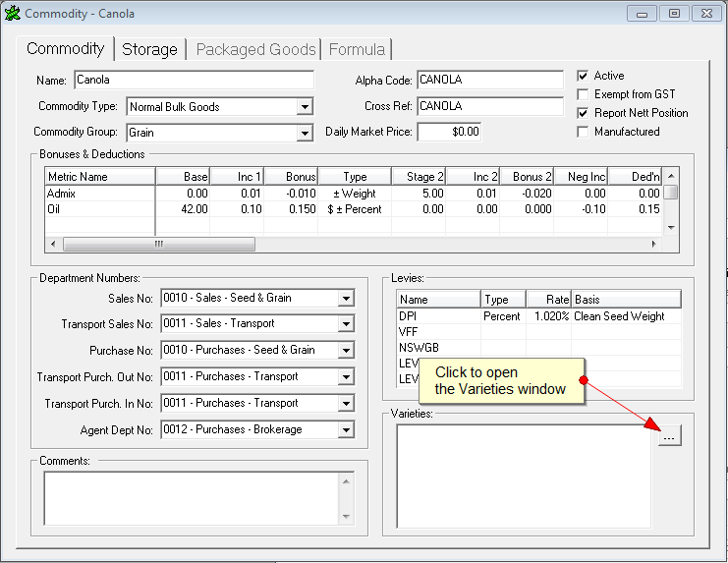Expand the Commodity Type dropdown
The image size is (728, 563).
click(305, 107)
